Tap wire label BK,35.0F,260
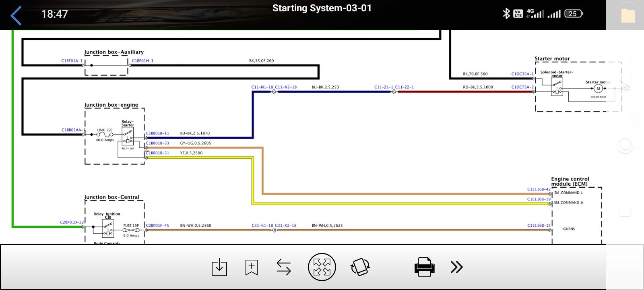Image resolution: width=644 pixels, height=290 pixels. [x=262, y=61]
